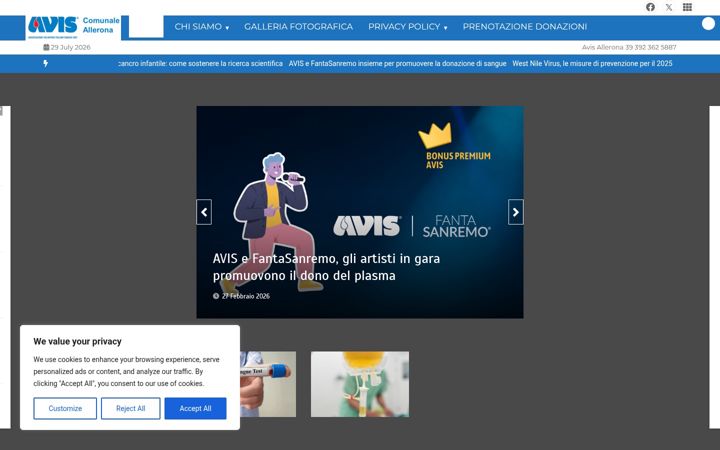Open the Facebook page icon
Viewport: 720px width, 450px height.
click(650, 7)
